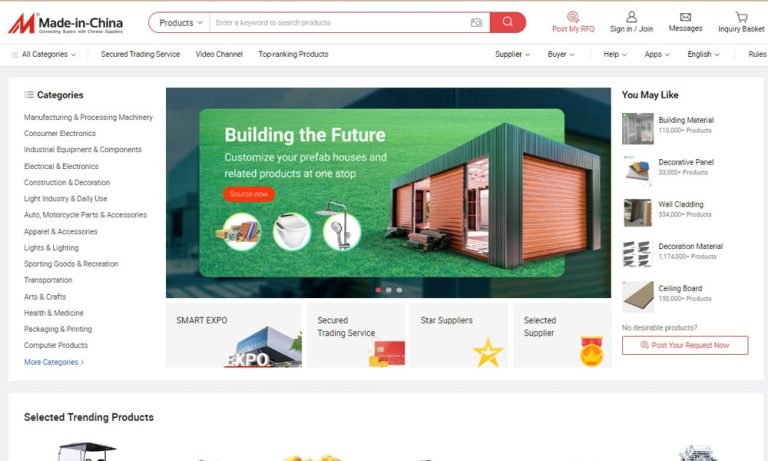Open image search camera icon
The image size is (768, 461).
476,23
